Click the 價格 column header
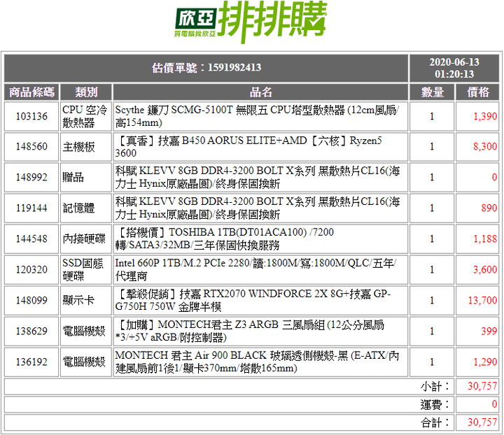The image size is (504, 435). point(477,92)
